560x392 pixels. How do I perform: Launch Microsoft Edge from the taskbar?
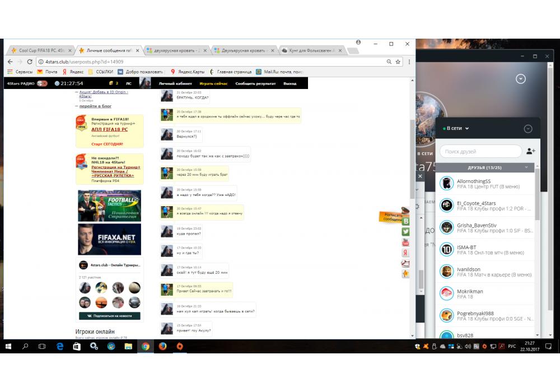click(60, 346)
